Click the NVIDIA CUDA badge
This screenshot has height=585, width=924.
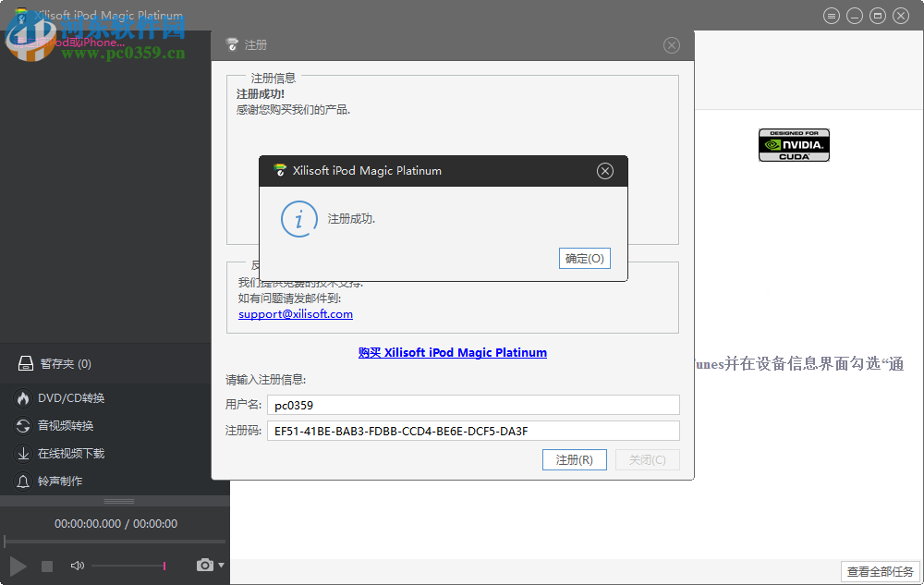coord(794,145)
